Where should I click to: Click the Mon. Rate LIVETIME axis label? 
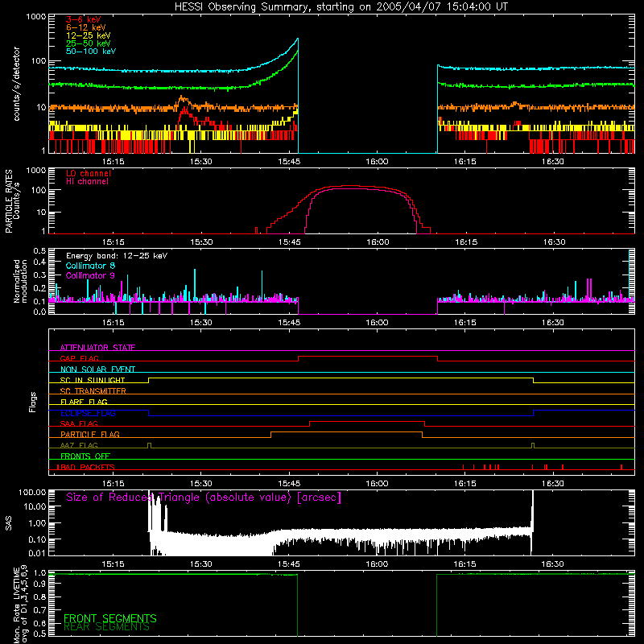coord(20,604)
